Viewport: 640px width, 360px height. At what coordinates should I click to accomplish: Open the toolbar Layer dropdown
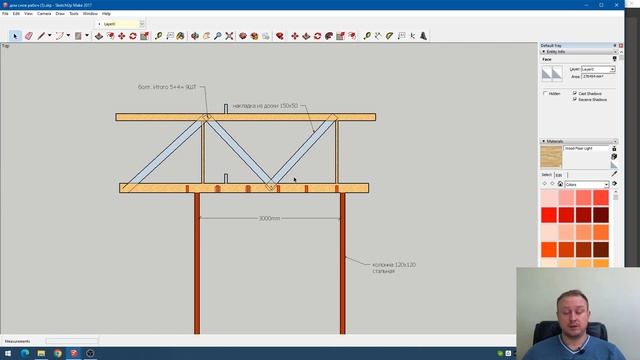point(142,24)
